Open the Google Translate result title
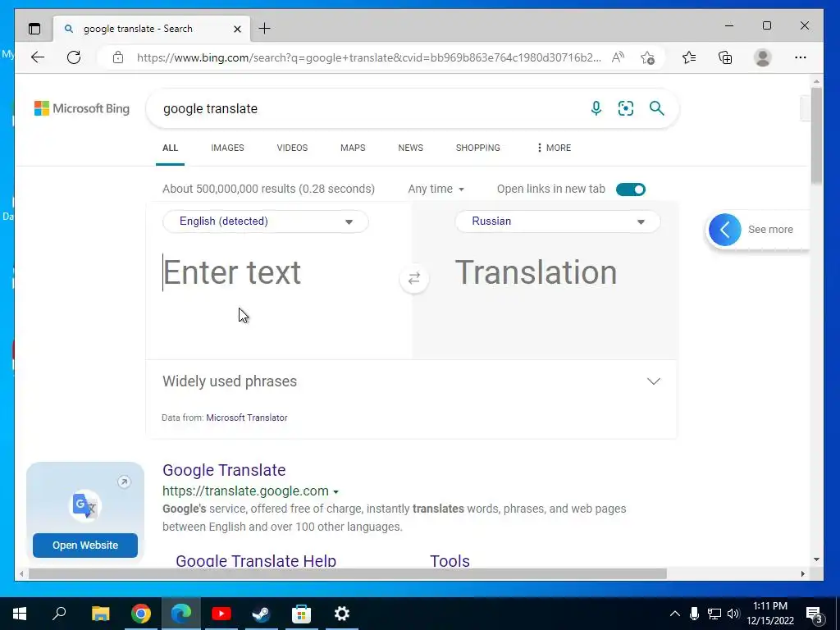Image resolution: width=840 pixels, height=630 pixels. [224, 470]
